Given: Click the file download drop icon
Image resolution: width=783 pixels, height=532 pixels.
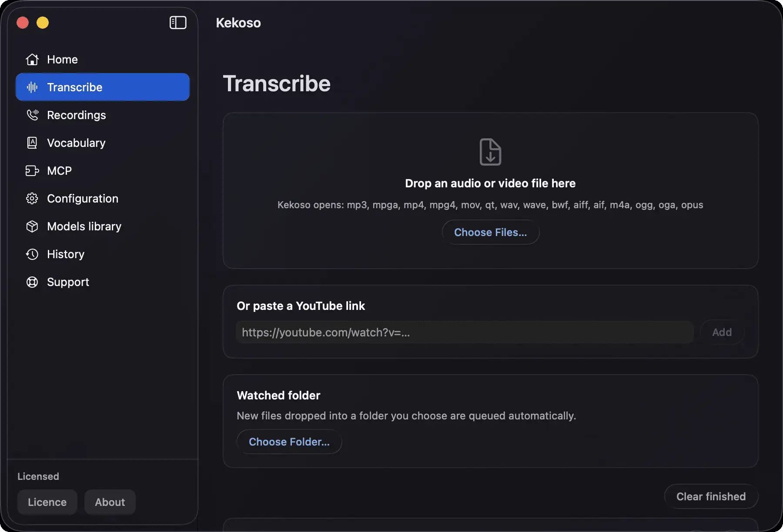Looking at the screenshot, I should click(490, 152).
